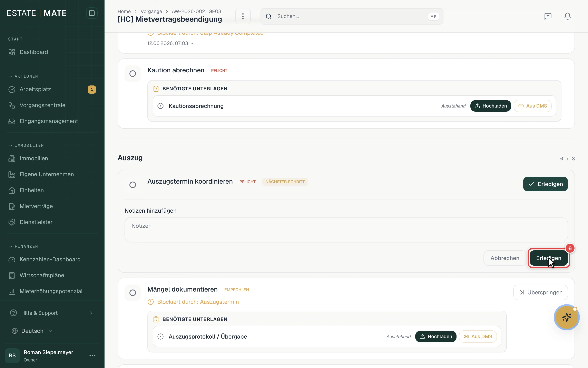Open the three-dot menu beside the page title

coord(243,16)
